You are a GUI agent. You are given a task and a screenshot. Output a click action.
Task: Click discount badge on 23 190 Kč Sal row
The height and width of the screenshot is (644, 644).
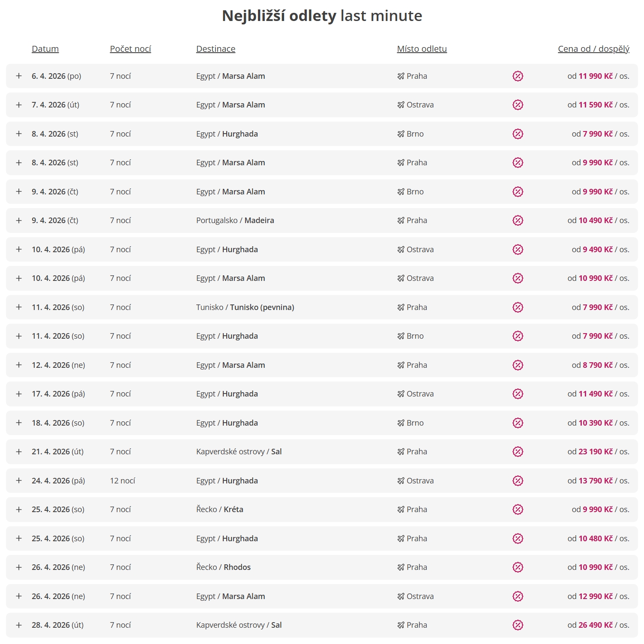(518, 452)
